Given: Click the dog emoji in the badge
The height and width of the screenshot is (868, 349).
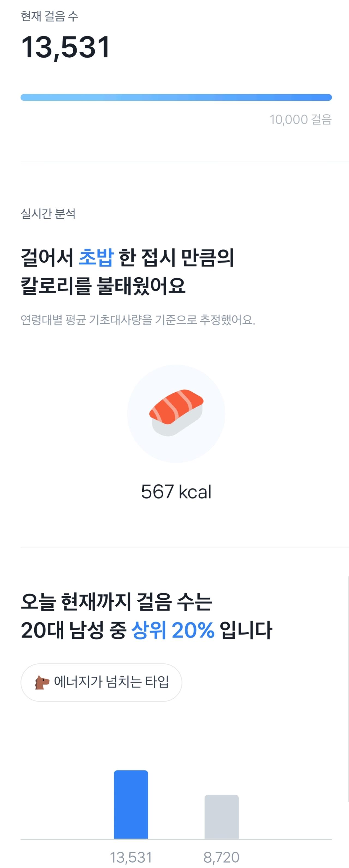Looking at the screenshot, I should click(42, 682).
